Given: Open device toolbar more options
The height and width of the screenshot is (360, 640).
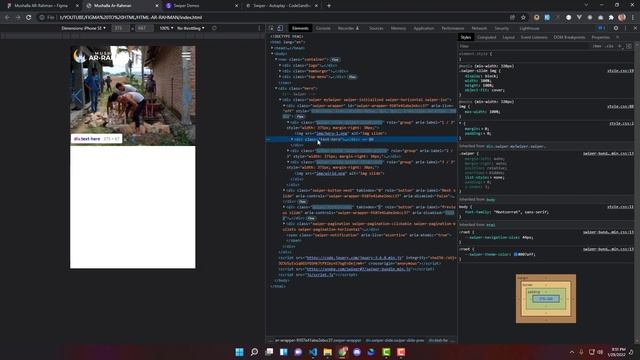Looking at the screenshot, I should click(x=259, y=28).
